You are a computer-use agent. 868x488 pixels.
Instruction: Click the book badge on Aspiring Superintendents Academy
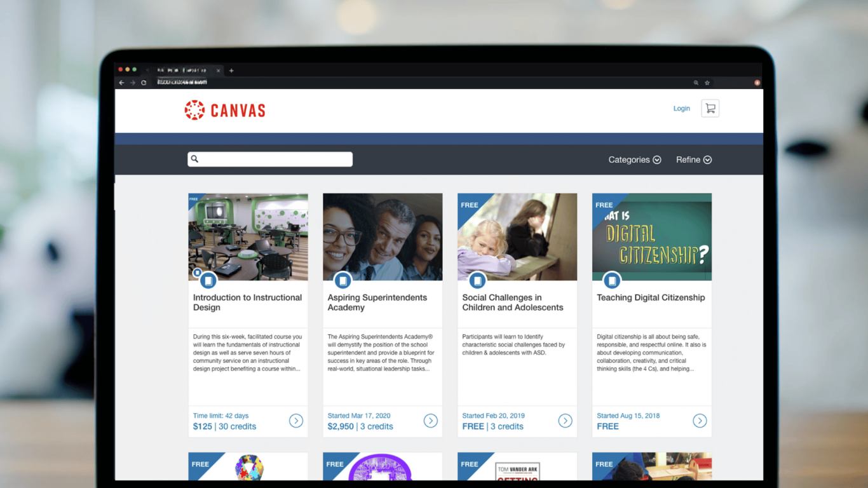point(343,280)
